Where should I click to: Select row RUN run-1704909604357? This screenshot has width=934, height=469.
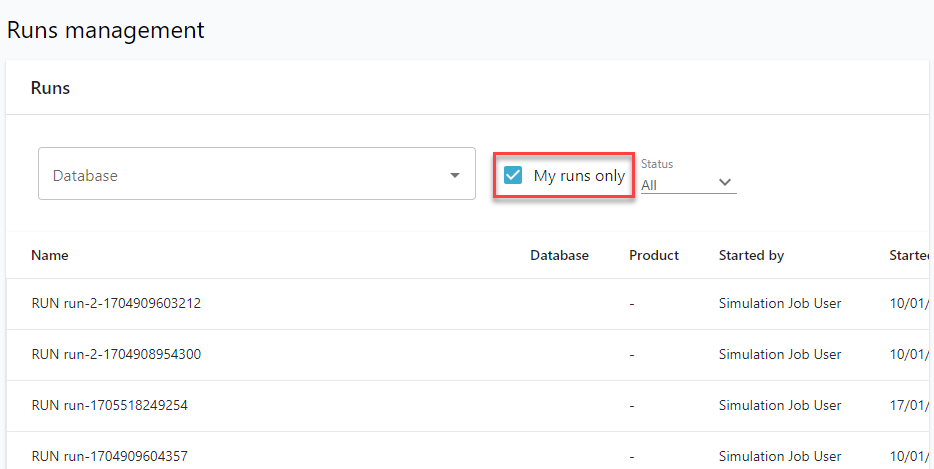click(x=110, y=456)
